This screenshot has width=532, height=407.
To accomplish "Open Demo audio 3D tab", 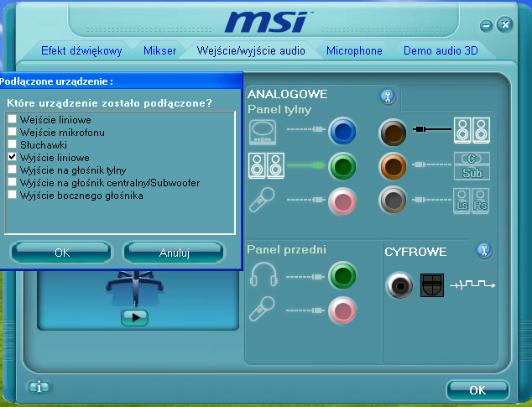I will point(441,50).
